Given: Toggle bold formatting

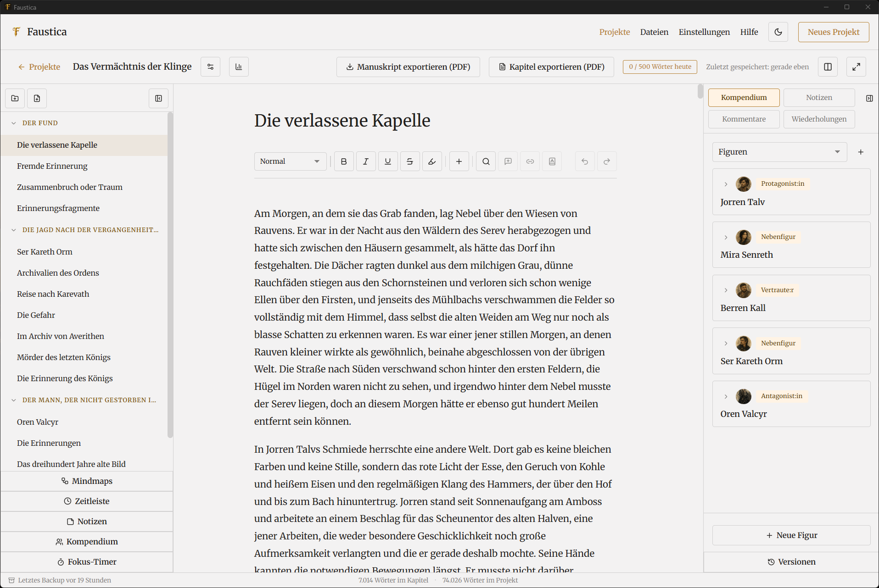Looking at the screenshot, I should click(344, 161).
